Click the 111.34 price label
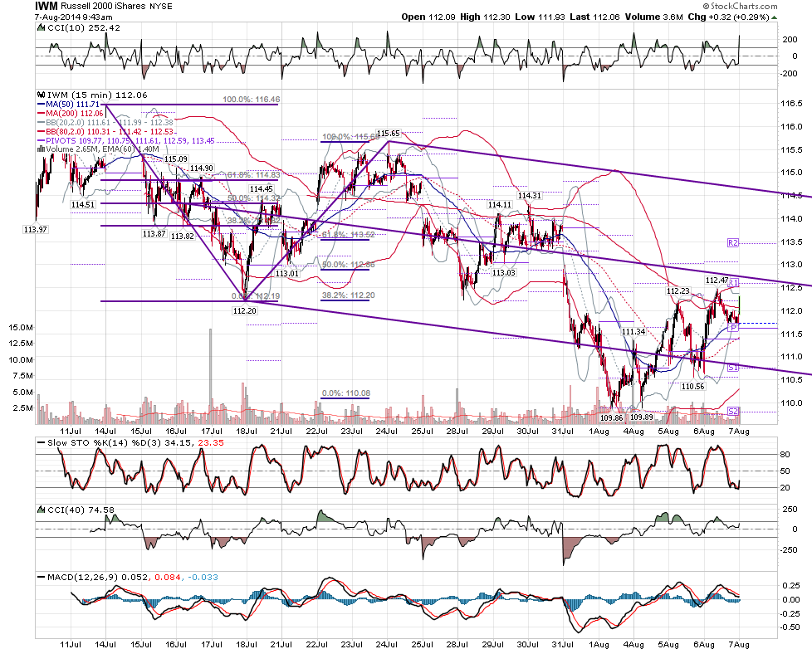 (633, 332)
